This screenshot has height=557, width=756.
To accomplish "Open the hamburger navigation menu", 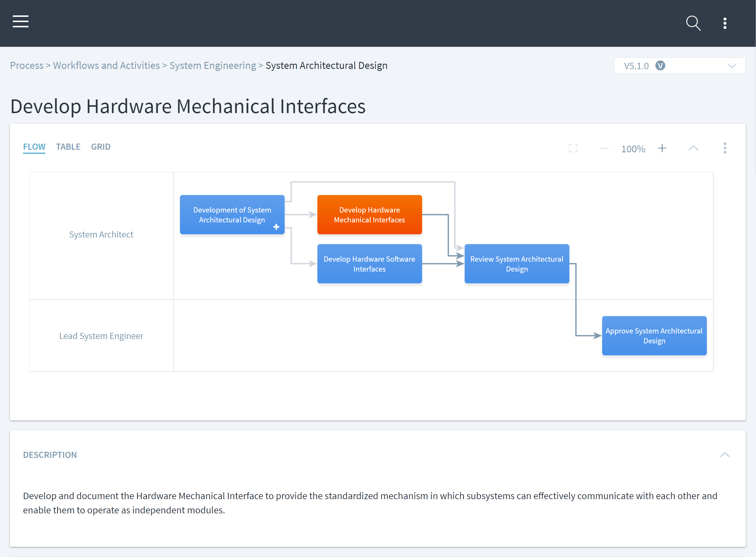I will [20, 22].
